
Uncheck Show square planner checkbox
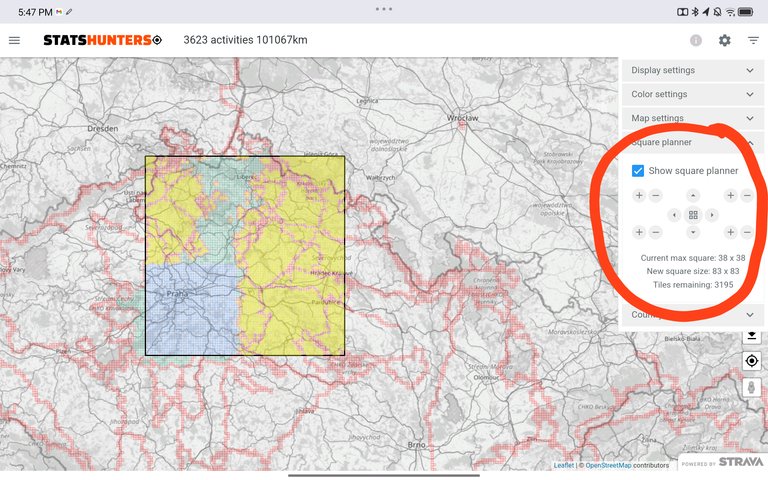click(x=638, y=171)
